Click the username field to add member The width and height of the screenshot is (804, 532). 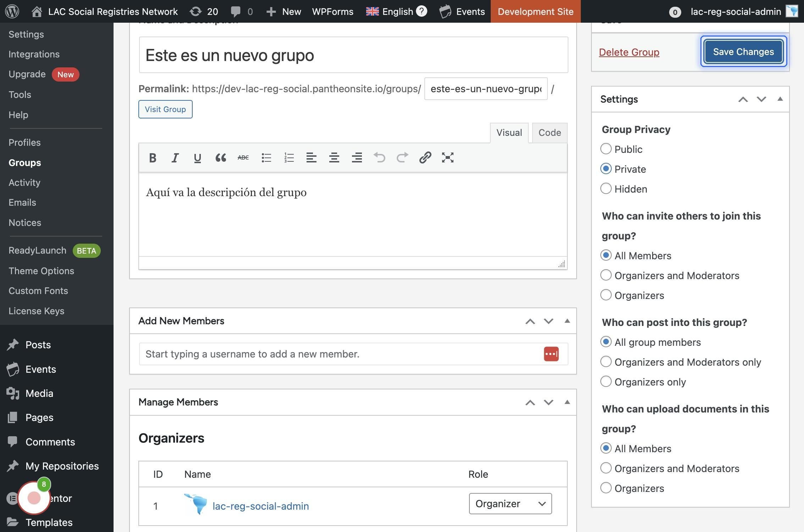click(341, 354)
